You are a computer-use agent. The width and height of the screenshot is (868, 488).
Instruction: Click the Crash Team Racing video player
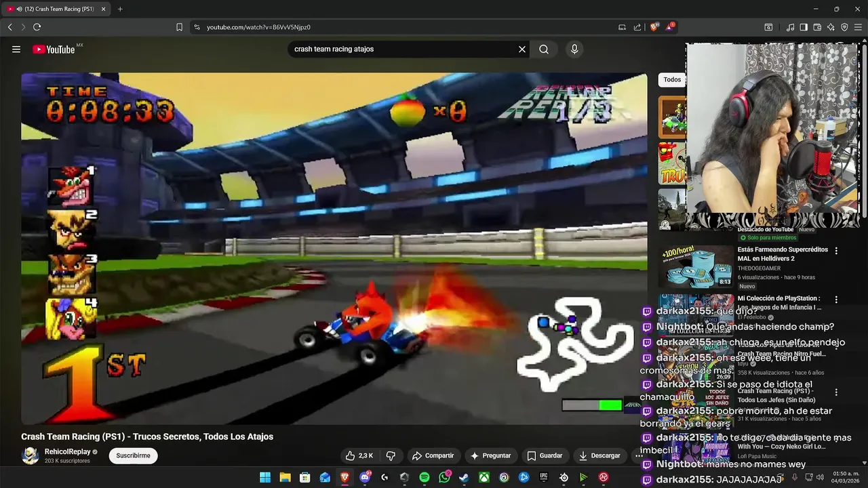(334, 249)
